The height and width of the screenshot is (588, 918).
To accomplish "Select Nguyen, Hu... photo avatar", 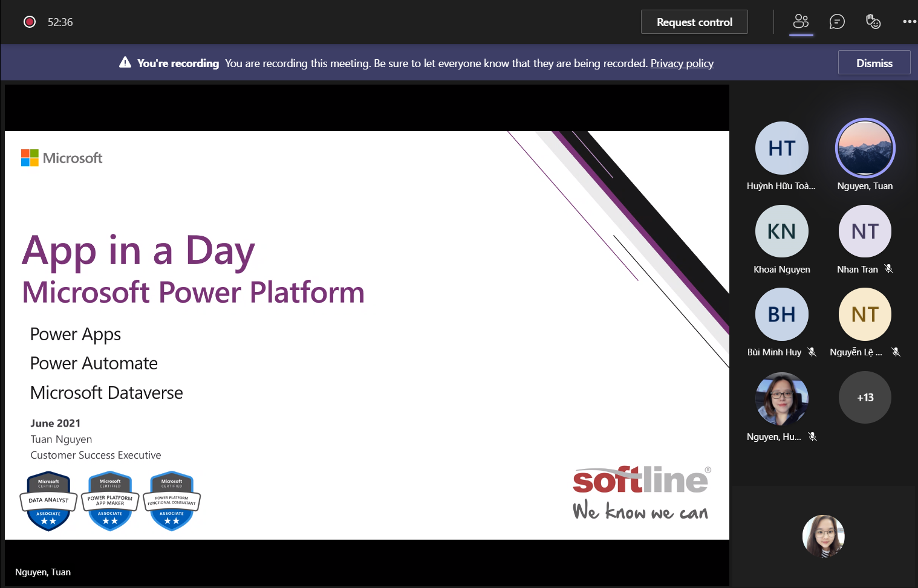I will [x=782, y=398].
